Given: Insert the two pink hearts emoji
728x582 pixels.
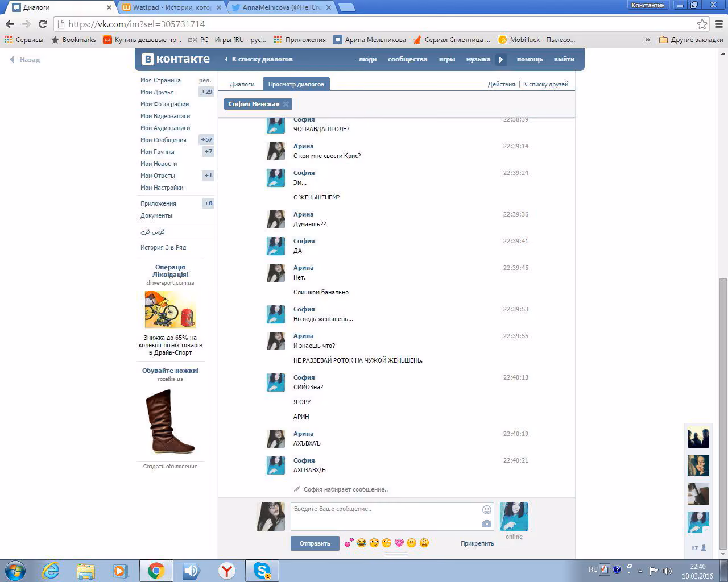Looking at the screenshot, I should point(349,543).
